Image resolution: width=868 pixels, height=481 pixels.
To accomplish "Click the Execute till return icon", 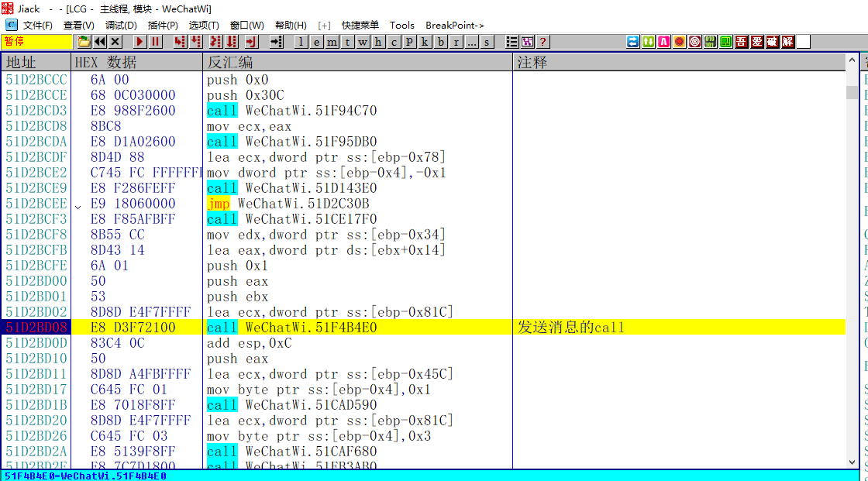I will point(252,42).
